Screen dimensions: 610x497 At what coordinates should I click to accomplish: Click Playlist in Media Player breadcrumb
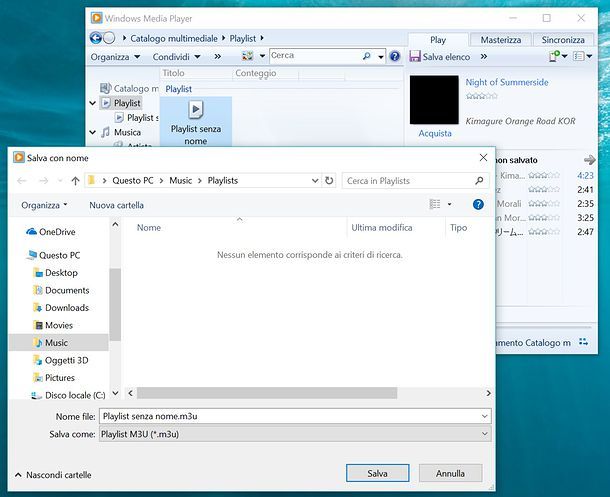(243, 38)
